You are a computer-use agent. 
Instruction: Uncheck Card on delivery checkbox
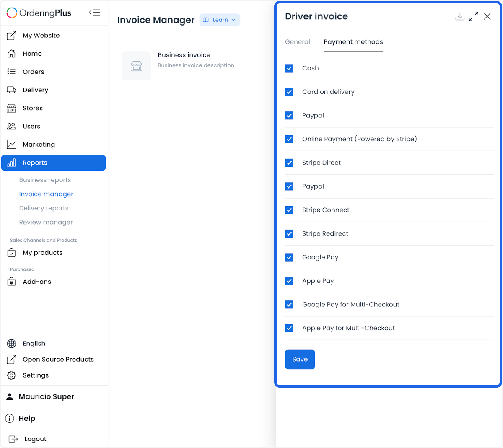(x=289, y=92)
